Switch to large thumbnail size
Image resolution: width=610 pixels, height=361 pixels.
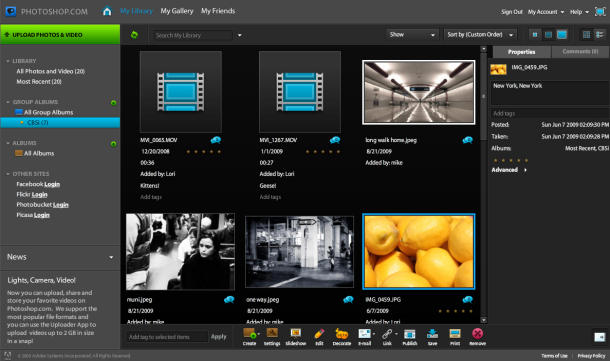point(562,35)
